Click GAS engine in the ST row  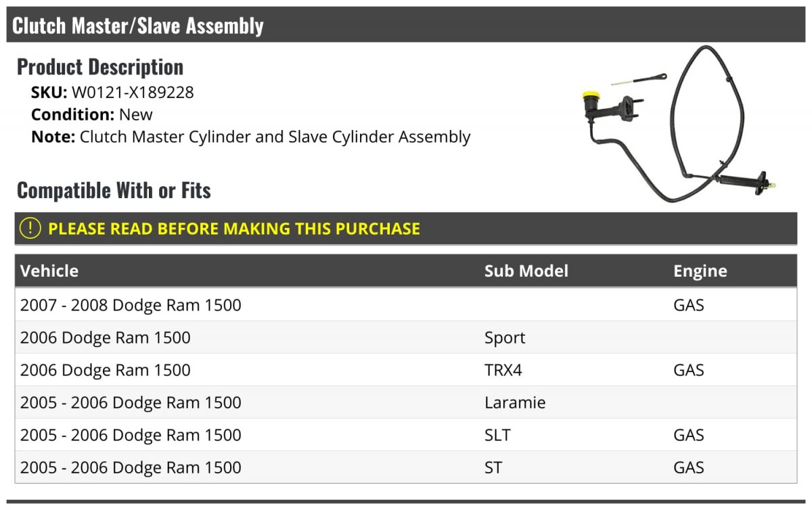click(x=689, y=467)
